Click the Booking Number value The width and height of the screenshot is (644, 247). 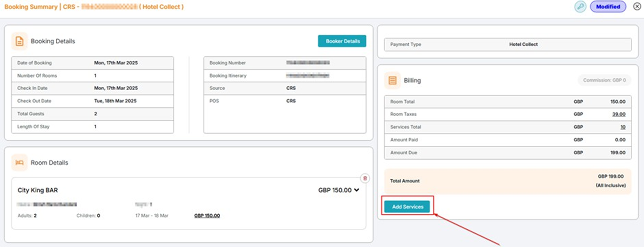(x=308, y=63)
